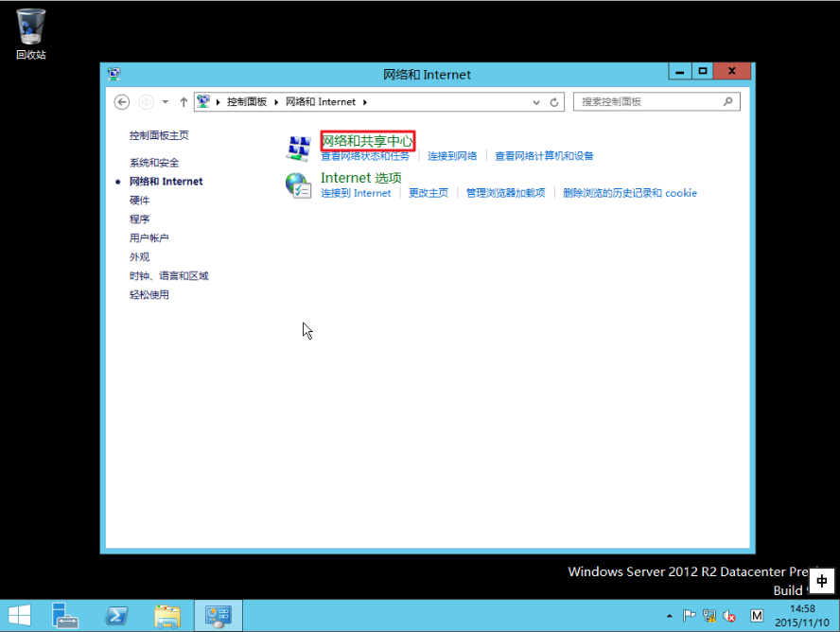The height and width of the screenshot is (632, 840).
Task: Click the Internet Options globe icon
Action: (298, 185)
